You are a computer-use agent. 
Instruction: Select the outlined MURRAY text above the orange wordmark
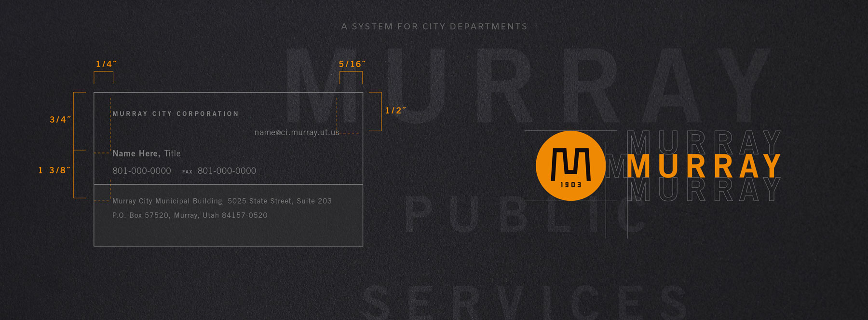tap(704, 142)
